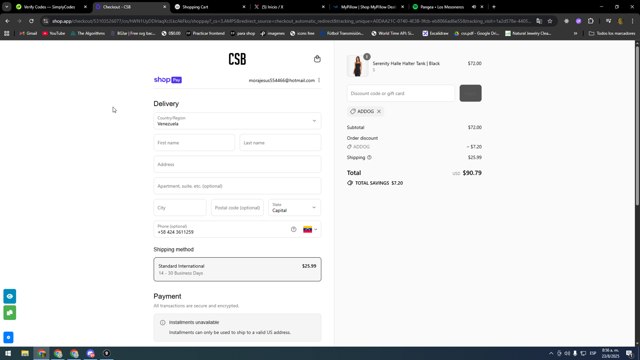Screen dimensions: 640x360
Task: Open the Country/Region dropdown showing Venezuela
Action: pos(237,121)
